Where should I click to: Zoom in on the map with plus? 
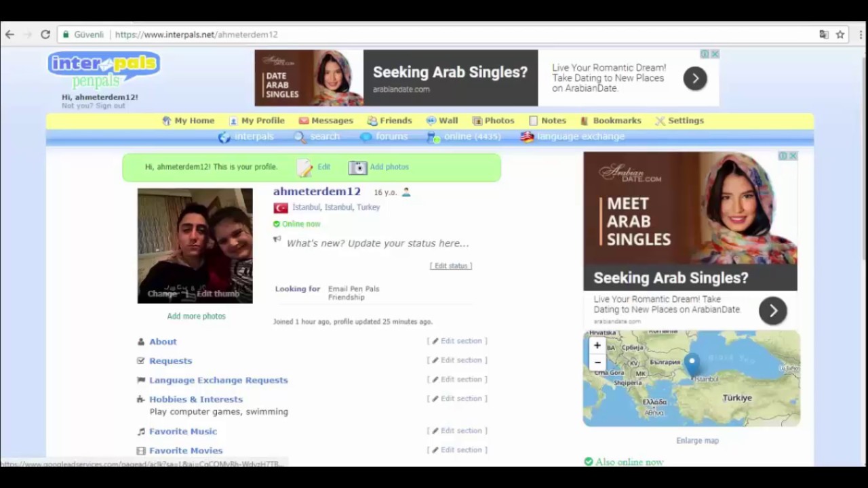tap(597, 346)
